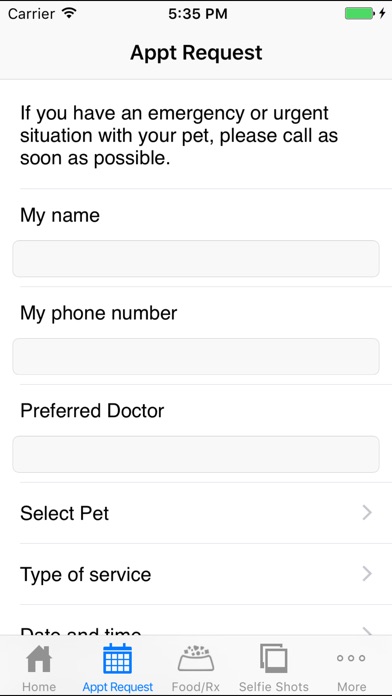Tap the Appt Request calendar icon

118,658
